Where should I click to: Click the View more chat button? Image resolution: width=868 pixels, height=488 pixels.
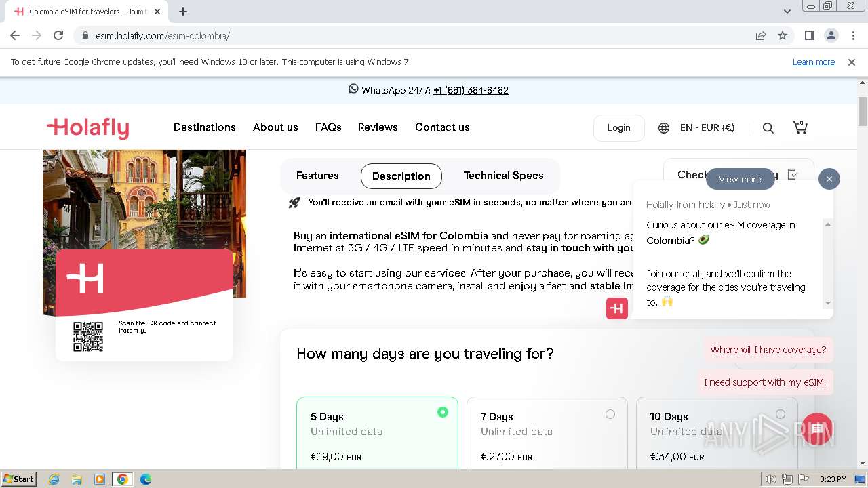point(740,179)
